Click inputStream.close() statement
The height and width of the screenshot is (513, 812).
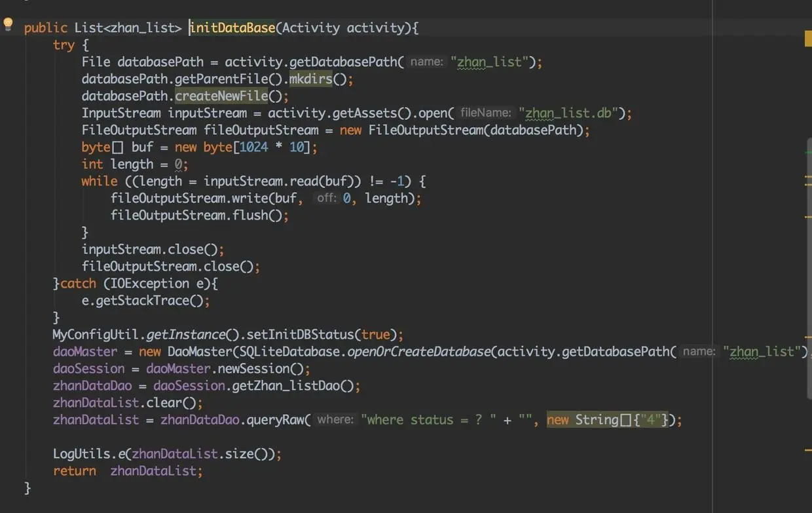coord(153,249)
